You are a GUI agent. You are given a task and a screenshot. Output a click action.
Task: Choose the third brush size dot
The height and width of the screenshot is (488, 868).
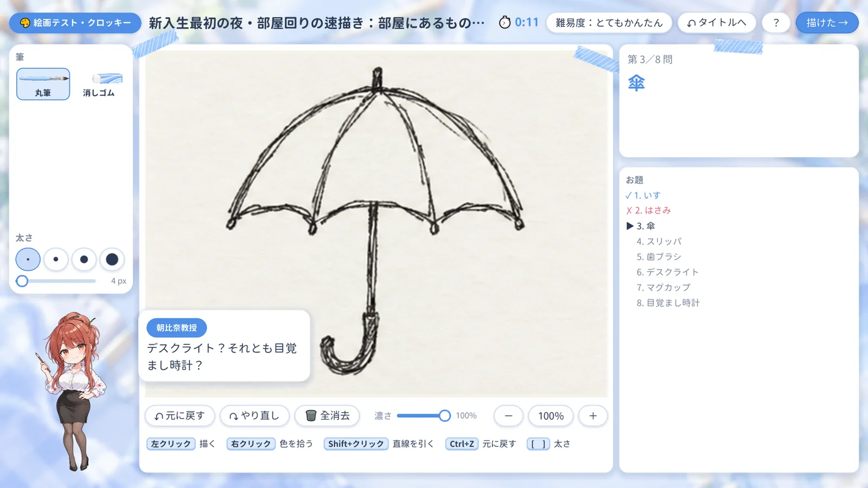[x=84, y=259]
